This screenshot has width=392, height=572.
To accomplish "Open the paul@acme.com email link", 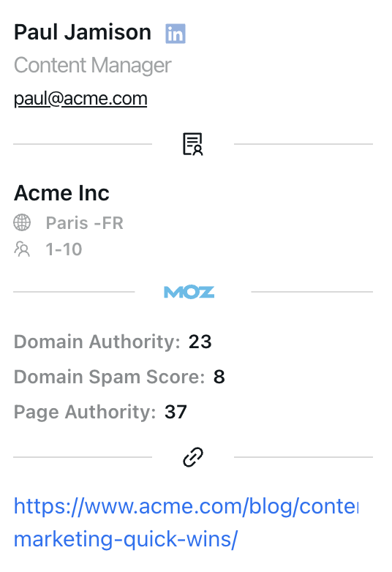I will 80,99.
